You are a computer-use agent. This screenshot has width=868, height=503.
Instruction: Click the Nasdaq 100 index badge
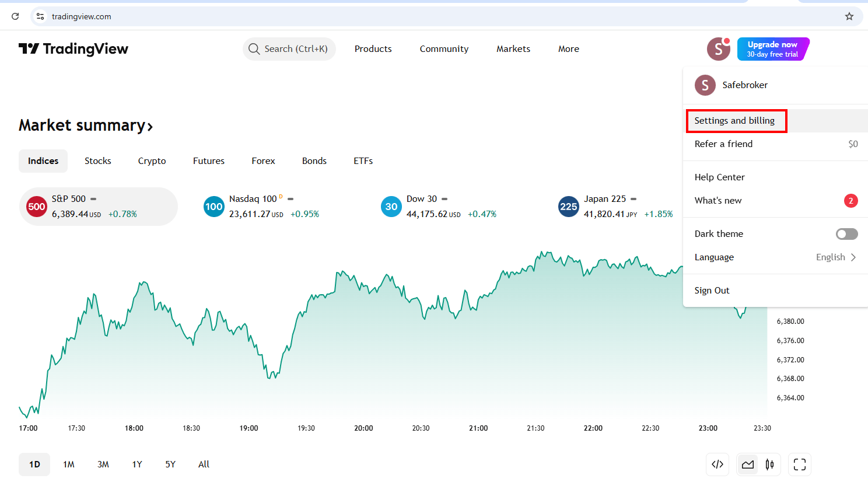pos(214,207)
